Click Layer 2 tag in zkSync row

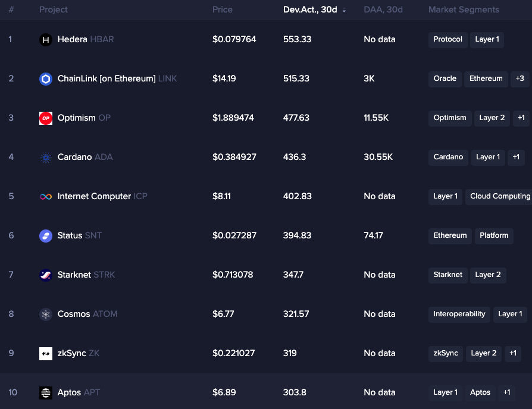[484, 354]
